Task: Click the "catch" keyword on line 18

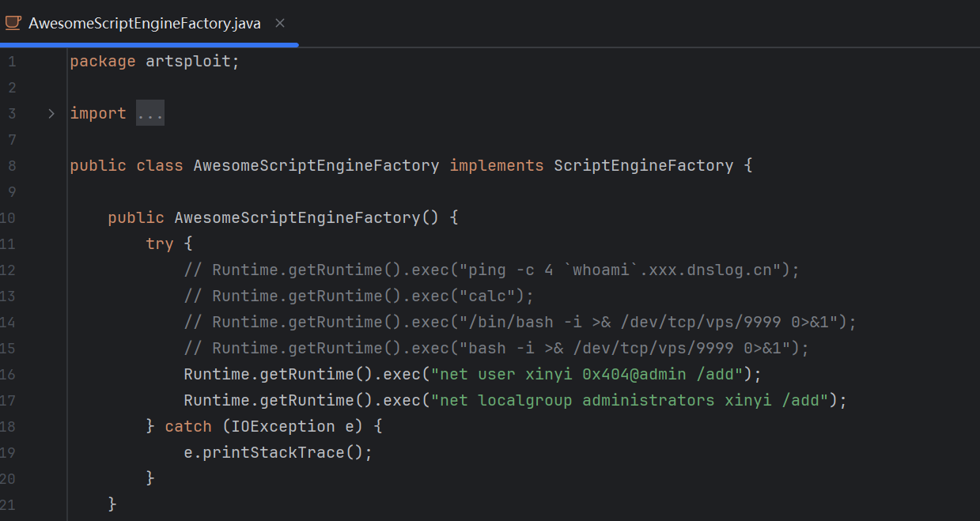Action: click(x=188, y=427)
